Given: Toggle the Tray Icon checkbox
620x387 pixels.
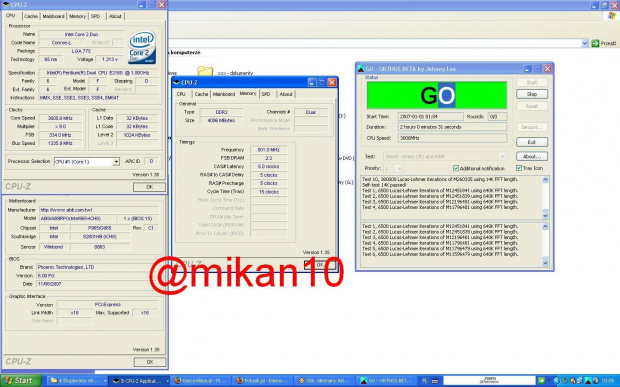Looking at the screenshot, I should click(x=519, y=168).
